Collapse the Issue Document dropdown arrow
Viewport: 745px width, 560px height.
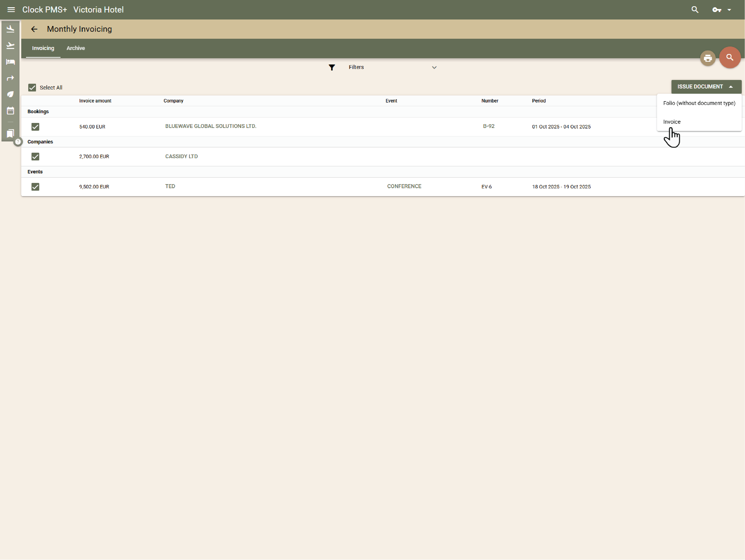[731, 86]
